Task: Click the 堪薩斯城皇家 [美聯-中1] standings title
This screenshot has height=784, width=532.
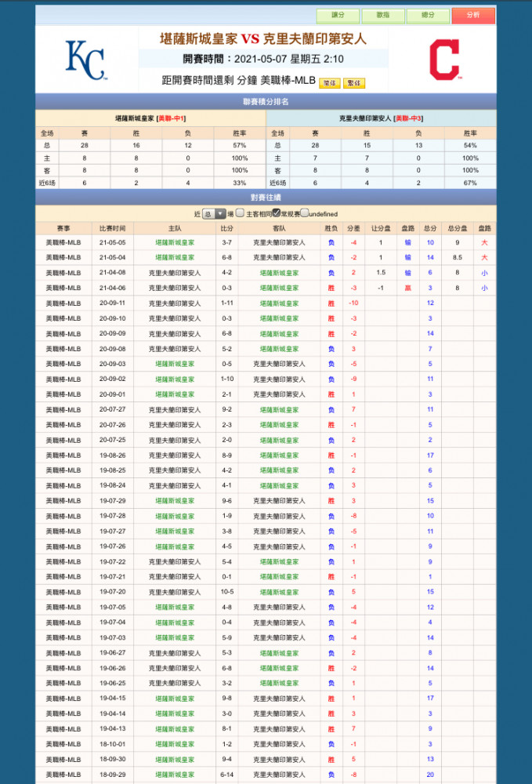Action: click(150, 118)
